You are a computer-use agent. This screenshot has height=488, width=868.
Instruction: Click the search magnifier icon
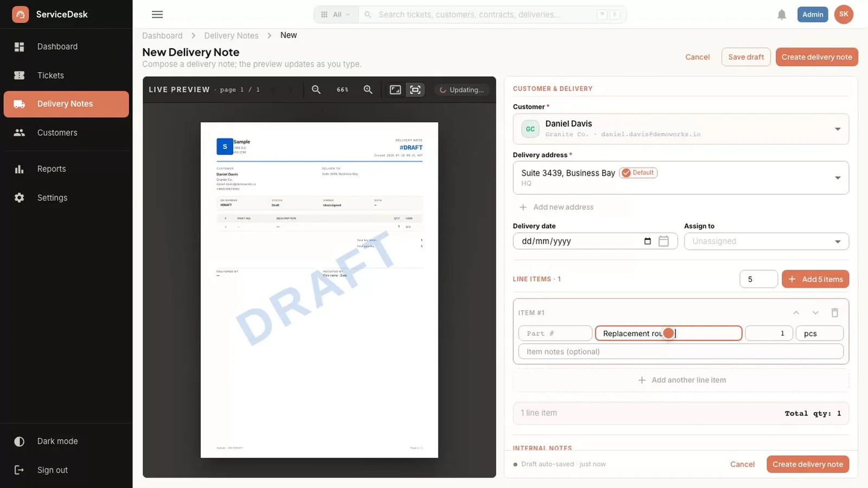[368, 15]
